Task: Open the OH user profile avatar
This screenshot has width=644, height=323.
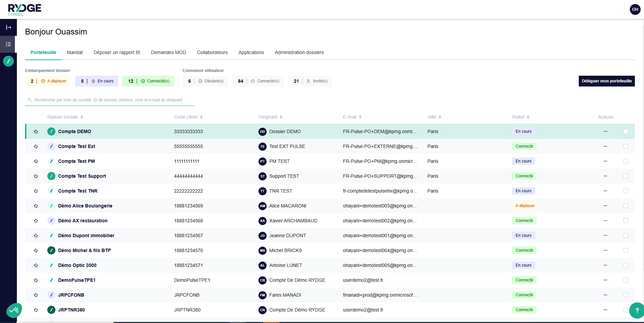Action: (x=635, y=9)
